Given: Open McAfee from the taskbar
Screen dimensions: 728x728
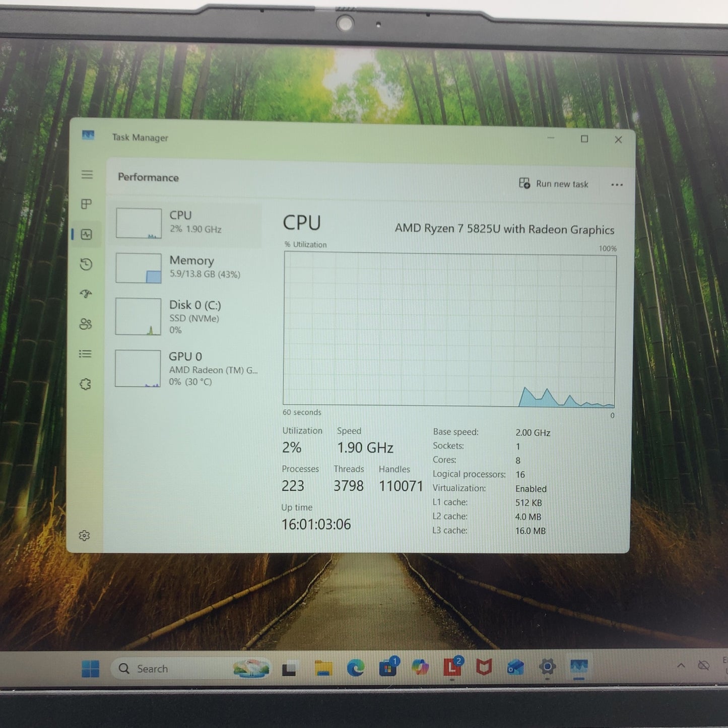Looking at the screenshot, I should 484,668.
